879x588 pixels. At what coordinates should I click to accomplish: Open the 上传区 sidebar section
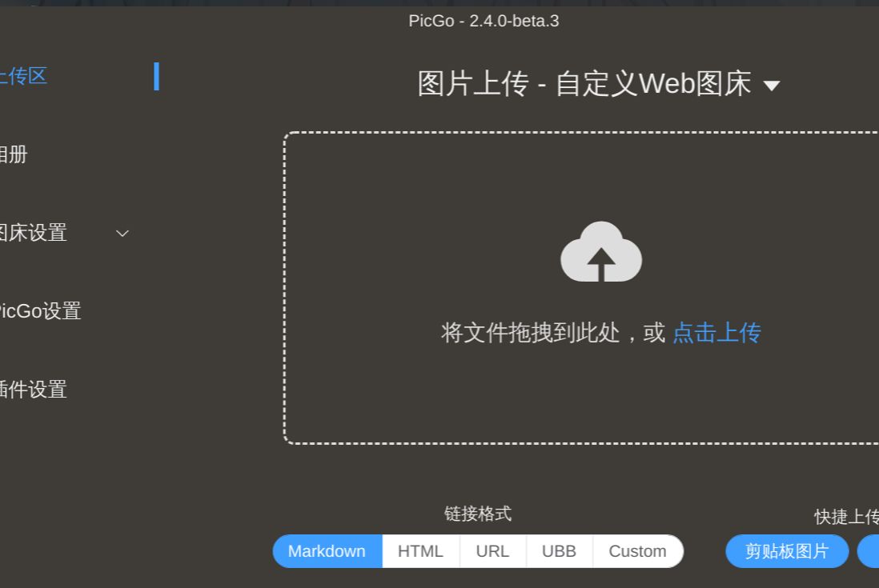24,76
